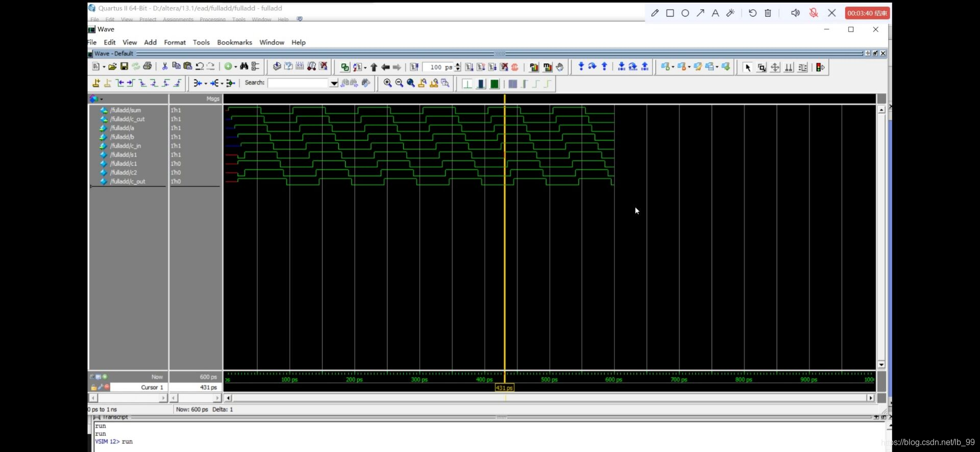Save the waveform with the floppy icon
The width and height of the screenshot is (980, 452).
point(124,67)
